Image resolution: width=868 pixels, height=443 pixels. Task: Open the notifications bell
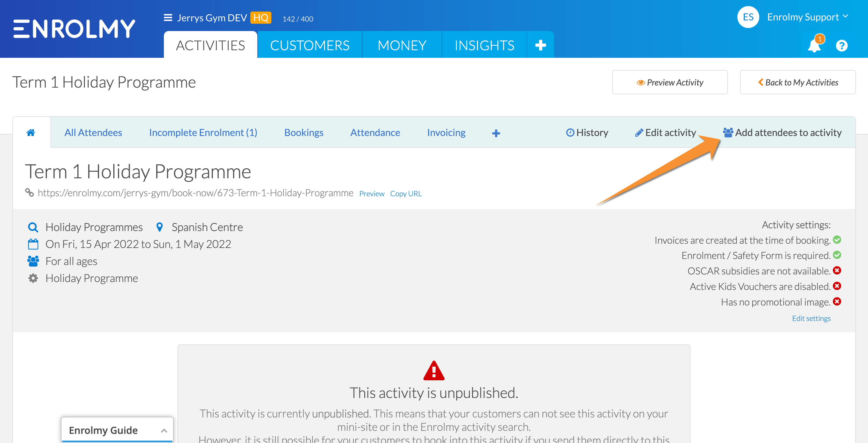pyautogui.click(x=814, y=46)
